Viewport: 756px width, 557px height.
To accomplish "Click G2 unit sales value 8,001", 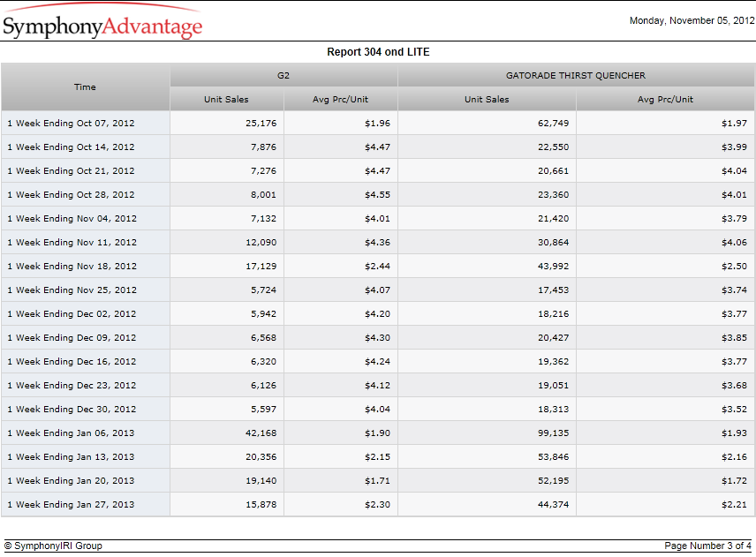I will coord(263,195).
